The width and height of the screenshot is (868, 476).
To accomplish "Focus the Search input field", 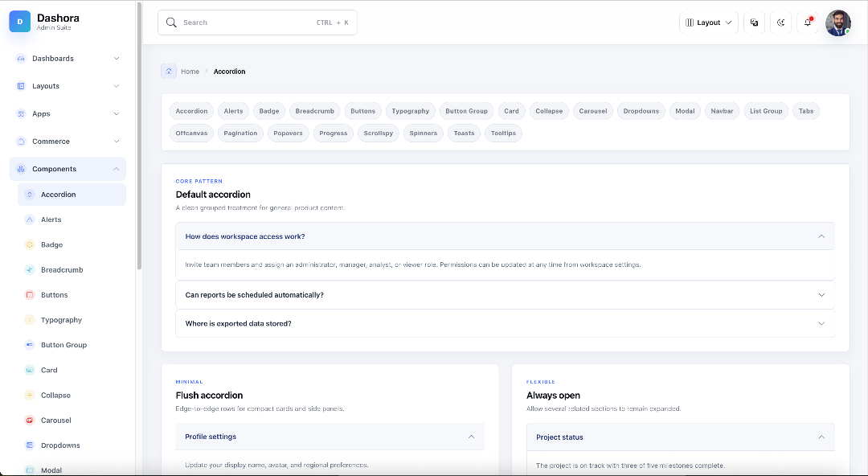I will [257, 23].
